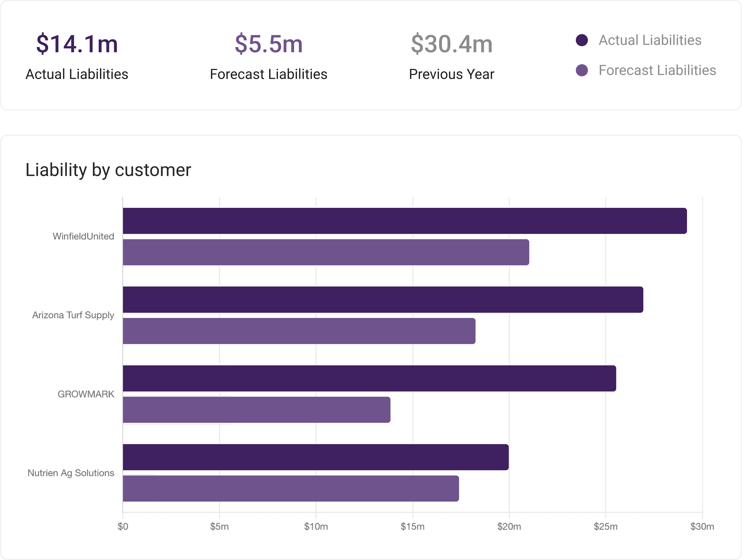Select Arizona Turf Supply actual bar
The height and width of the screenshot is (560, 742).
(x=383, y=300)
